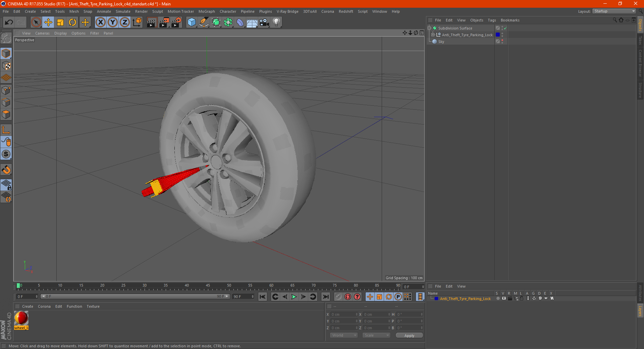The width and height of the screenshot is (644, 349).
Task: Open Edit Render Settings icon
Action: click(176, 22)
